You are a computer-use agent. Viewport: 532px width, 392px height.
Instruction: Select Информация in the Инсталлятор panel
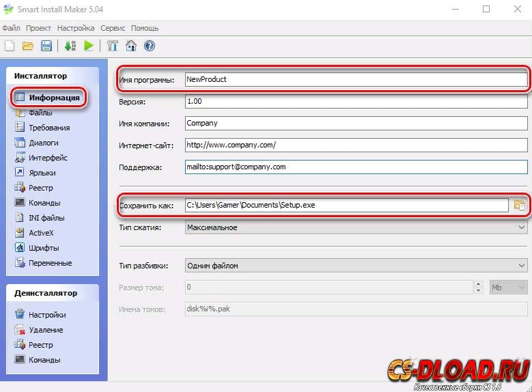[x=48, y=98]
